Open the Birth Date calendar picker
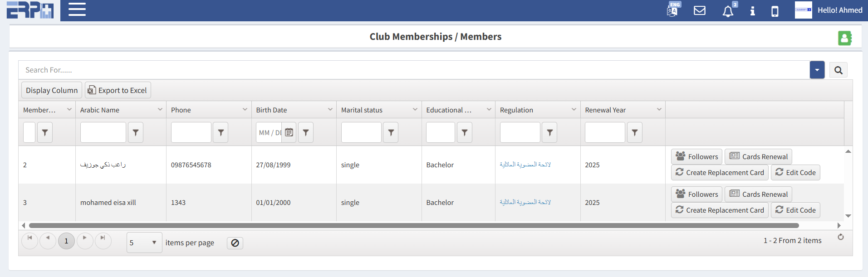Image resolution: width=868 pixels, height=277 pixels. 289,132
